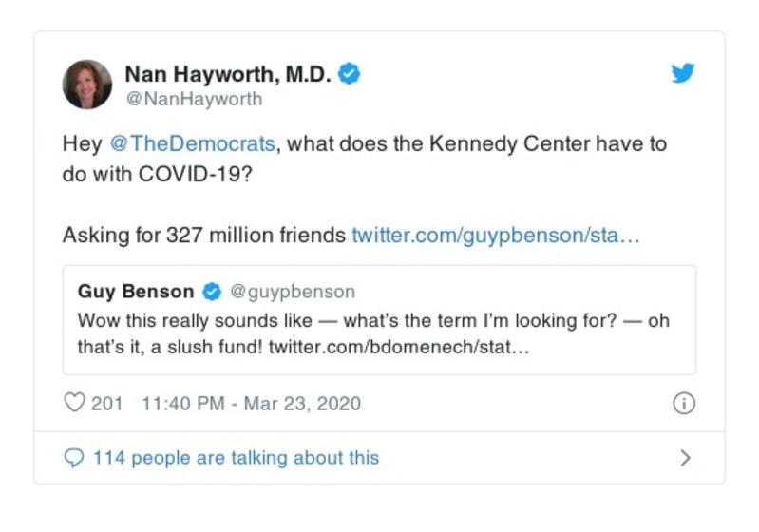Image resolution: width=759 pixels, height=532 pixels.
Task: Follow the twitter.com/guypbenson/sta… link
Action: (x=495, y=235)
